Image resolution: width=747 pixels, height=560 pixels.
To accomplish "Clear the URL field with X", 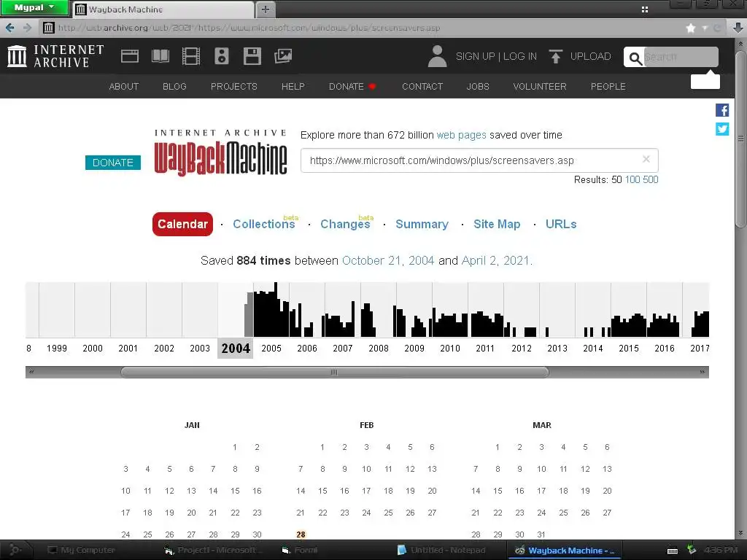I will [646, 159].
